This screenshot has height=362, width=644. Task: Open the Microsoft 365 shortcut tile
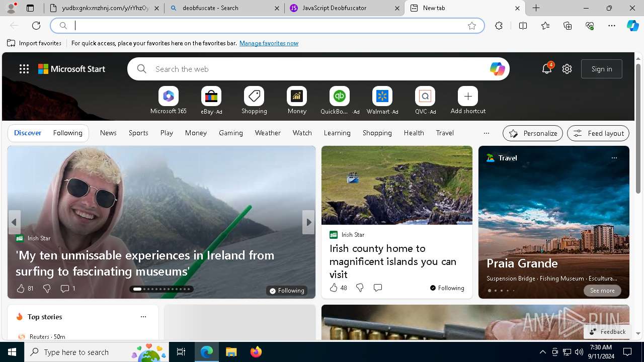pos(169,101)
